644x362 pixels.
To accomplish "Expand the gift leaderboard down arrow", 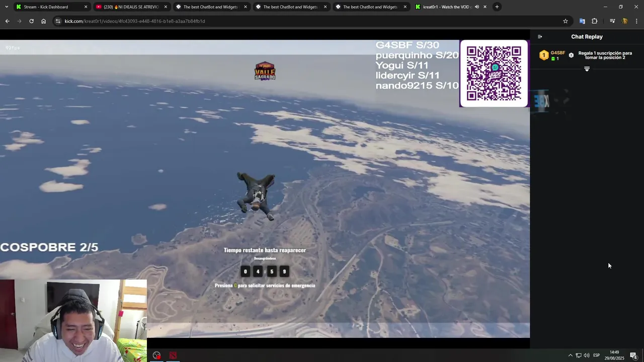I will click(587, 69).
